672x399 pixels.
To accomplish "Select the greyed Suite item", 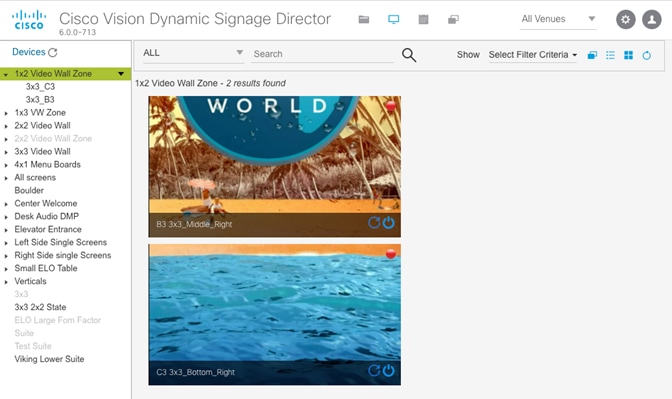I will click(24, 333).
